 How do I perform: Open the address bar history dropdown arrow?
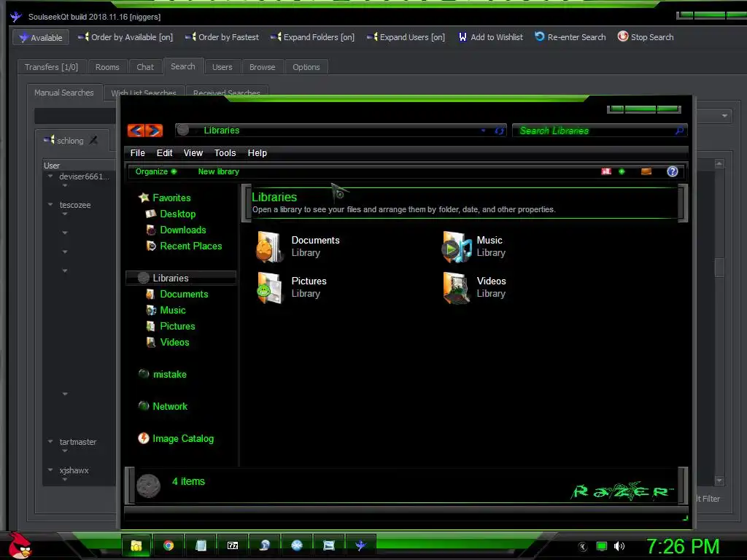483,131
